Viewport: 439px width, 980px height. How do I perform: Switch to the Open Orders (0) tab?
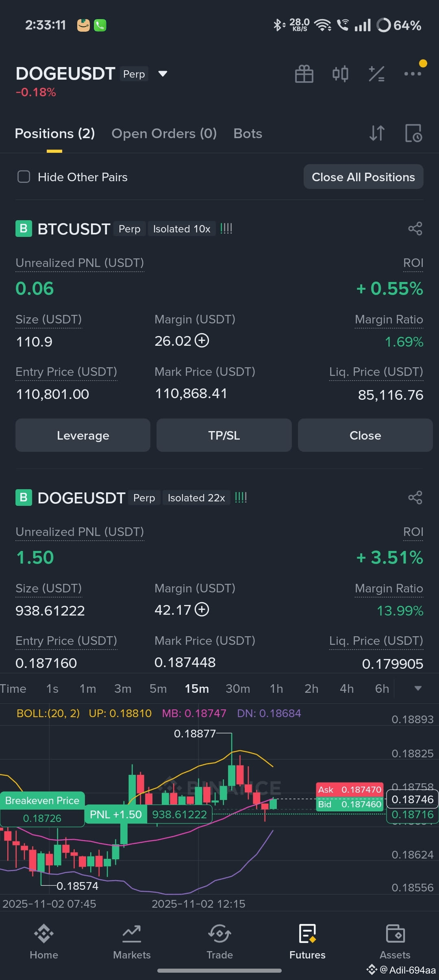click(164, 133)
